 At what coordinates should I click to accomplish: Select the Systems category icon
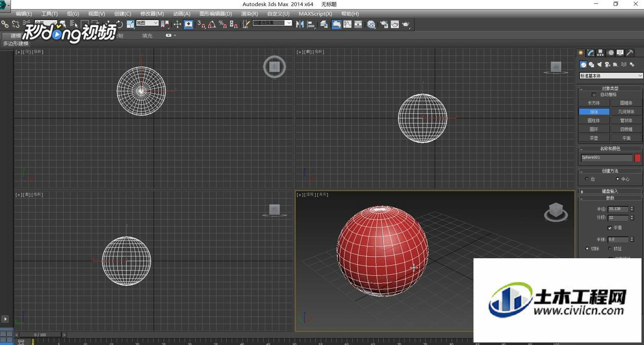tap(632, 64)
